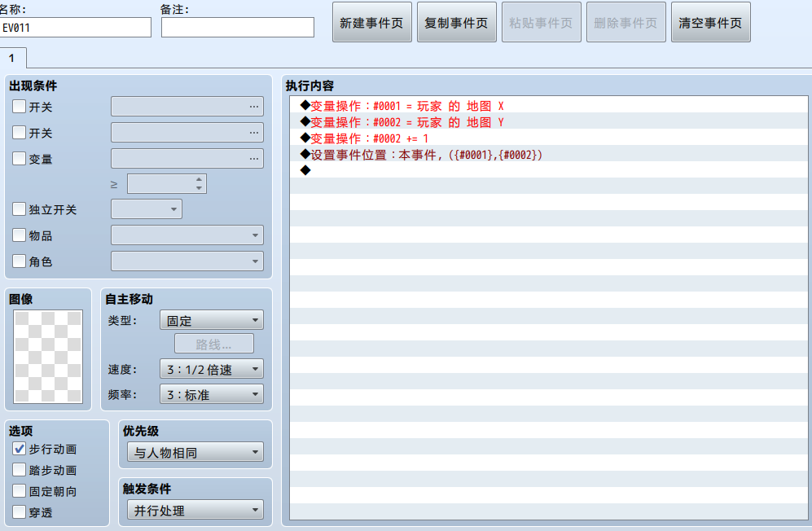
Task: Click the empty 备注 input field
Action: tap(238, 28)
